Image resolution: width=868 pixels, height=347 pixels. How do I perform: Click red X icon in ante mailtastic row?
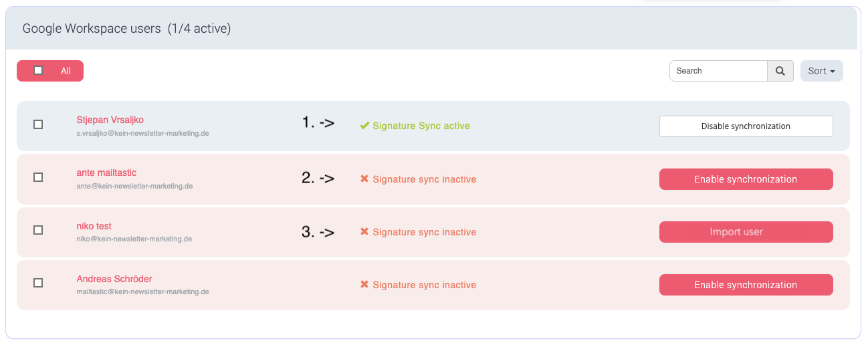(364, 179)
